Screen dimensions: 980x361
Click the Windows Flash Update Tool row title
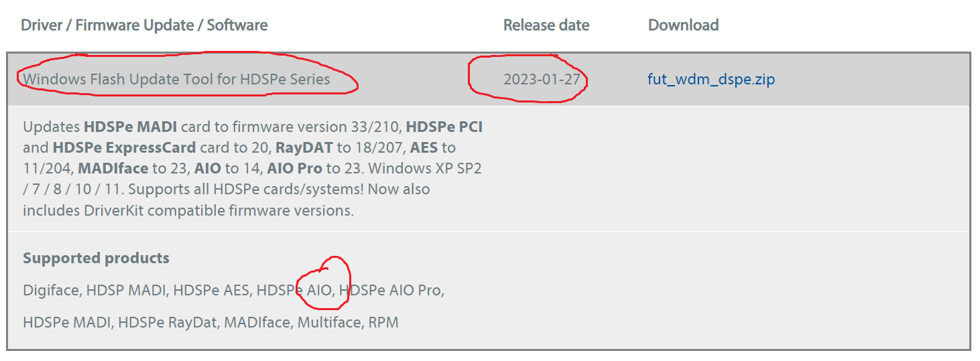pyautogui.click(x=176, y=80)
